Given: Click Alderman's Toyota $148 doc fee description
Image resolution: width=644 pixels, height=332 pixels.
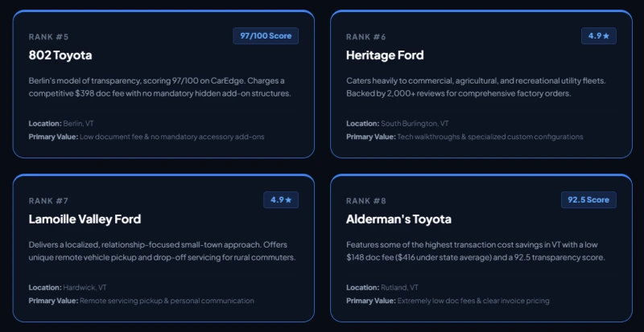Looking at the screenshot, I should [476, 251].
